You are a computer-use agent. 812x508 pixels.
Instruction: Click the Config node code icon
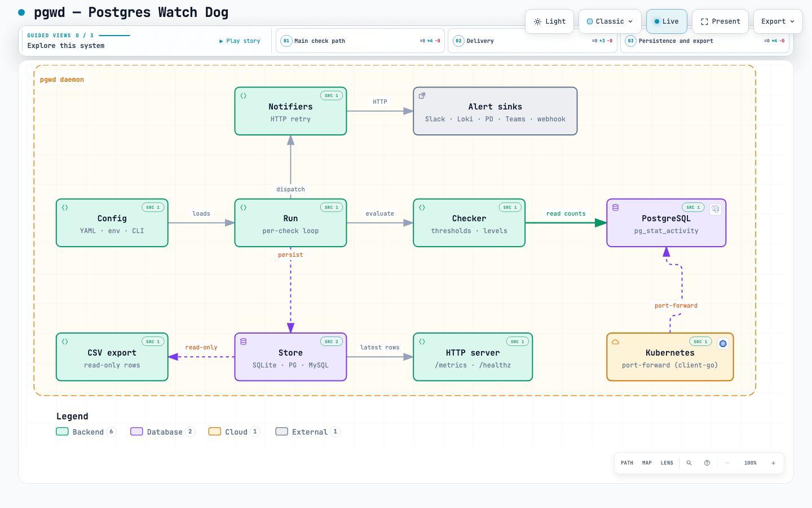click(65, 208)
